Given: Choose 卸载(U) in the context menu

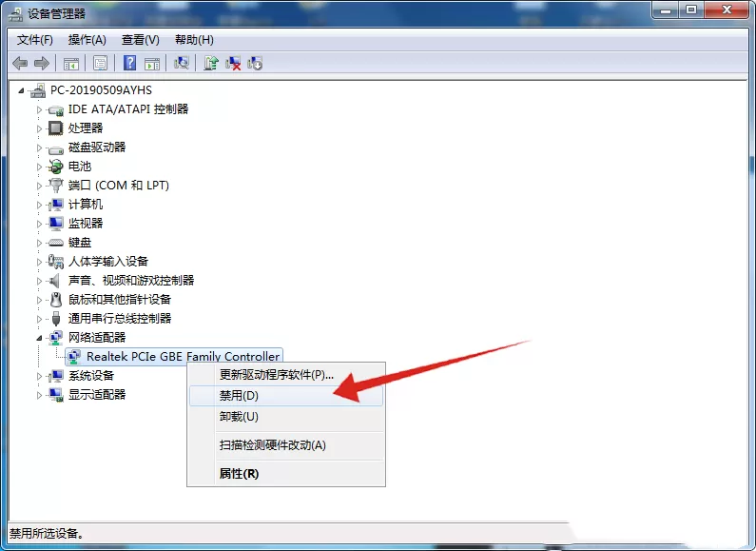Looking at the screenshot, I should 286,417.
